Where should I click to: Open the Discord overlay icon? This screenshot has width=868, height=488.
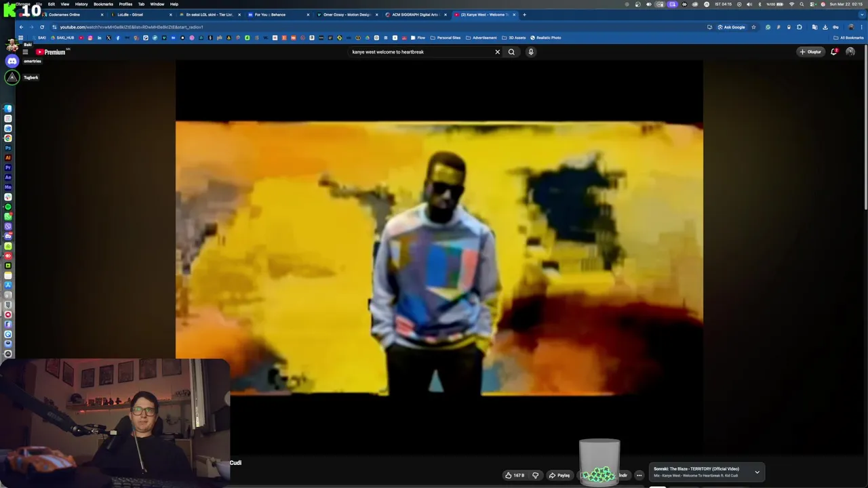point(12,61)
